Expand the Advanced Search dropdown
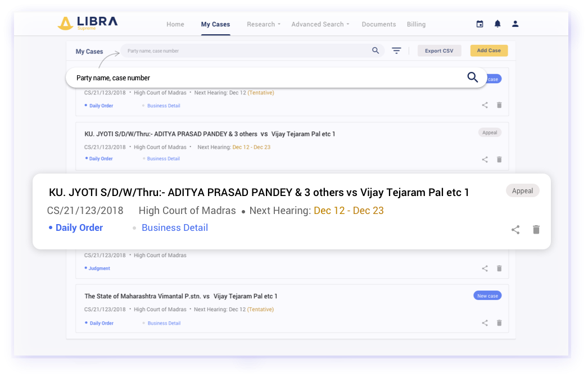588x378 pixels. (320, 24)
